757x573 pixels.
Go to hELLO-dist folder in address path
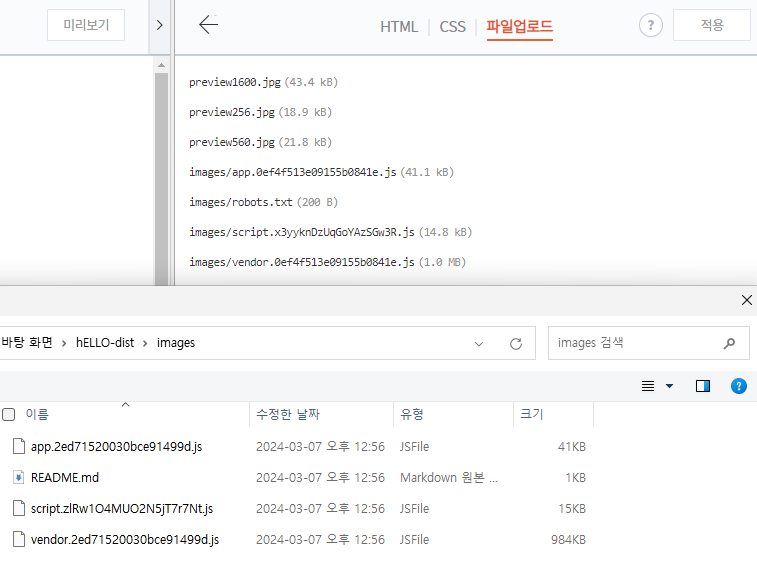[x=105, y=343]
